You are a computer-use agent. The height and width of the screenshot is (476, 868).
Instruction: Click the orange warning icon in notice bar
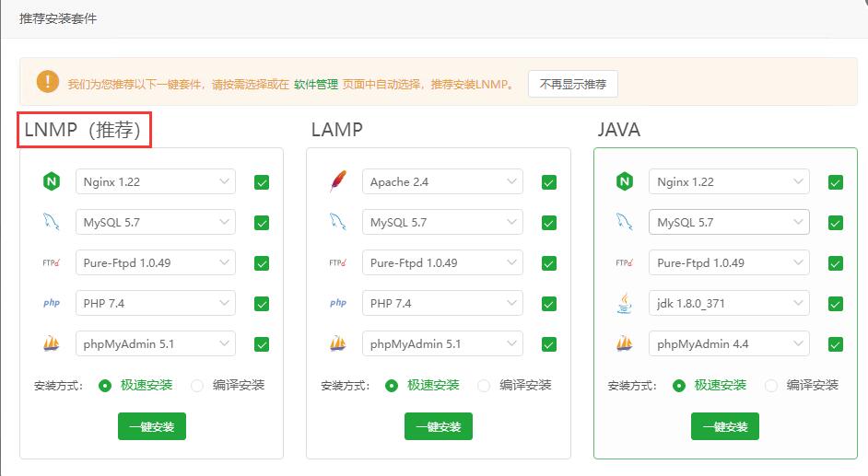coord(48,83)
